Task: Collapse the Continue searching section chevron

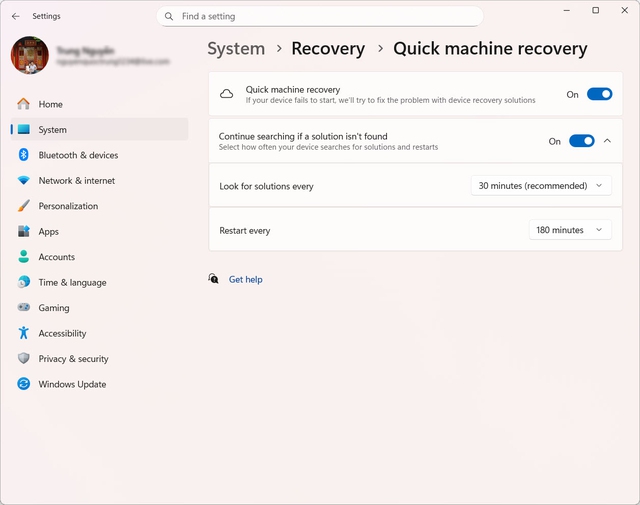Action: tap(607, 141)
